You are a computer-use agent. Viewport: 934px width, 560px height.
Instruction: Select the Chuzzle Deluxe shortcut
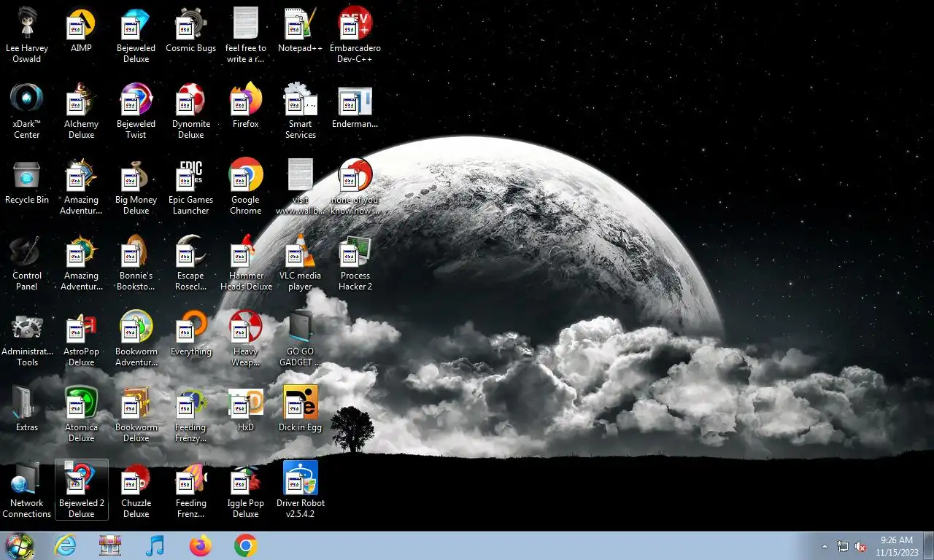[x=136, y=490]
